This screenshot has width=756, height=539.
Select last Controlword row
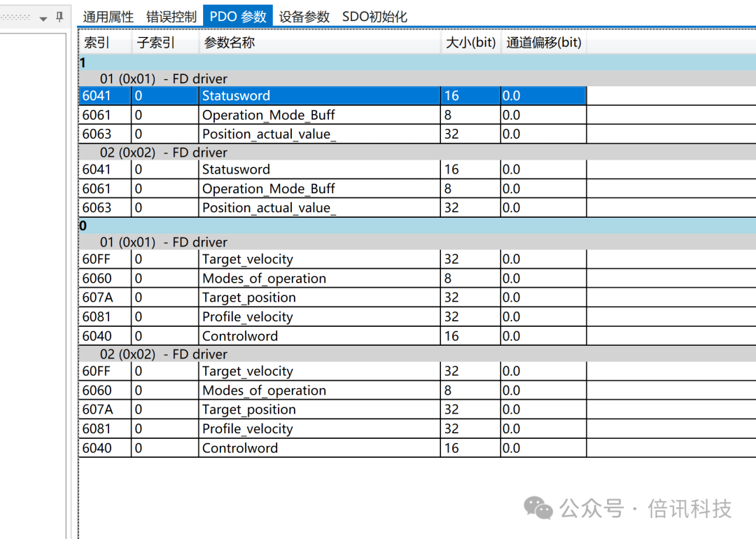(332, 448)
